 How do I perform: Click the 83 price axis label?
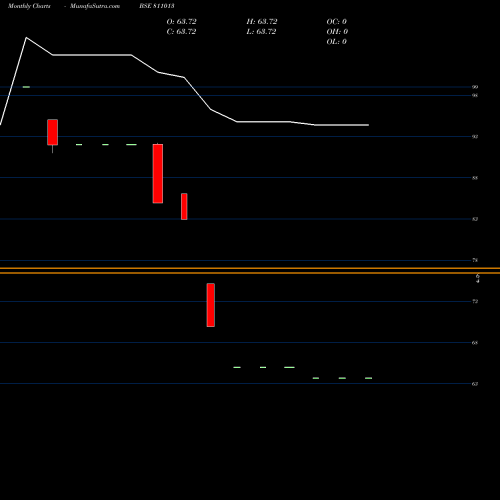coord(475,219)
